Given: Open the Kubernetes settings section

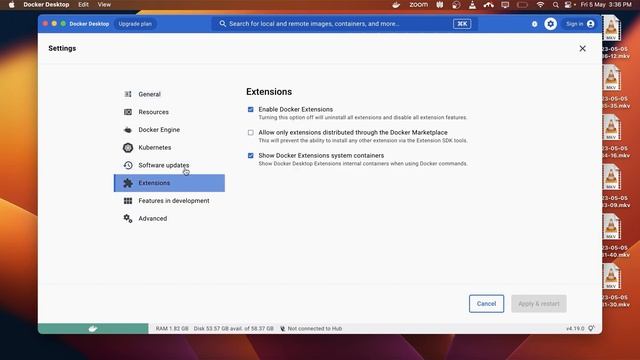Looking at the screenshot, I should coord(169,147).
